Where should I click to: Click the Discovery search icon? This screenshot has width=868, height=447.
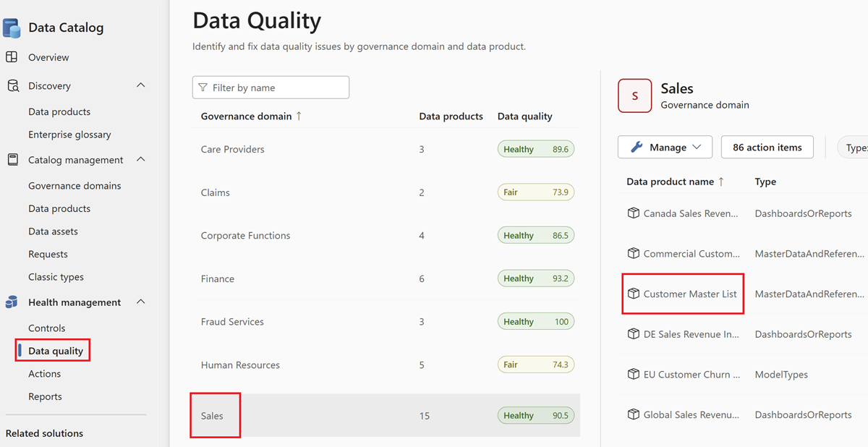click(x=12, y=86)
